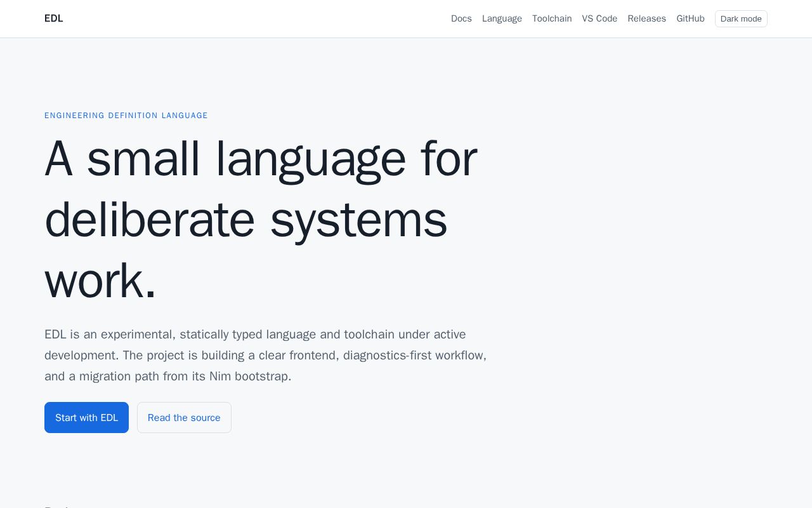Viewport: 812px width, 508px height.
Task: Open the Releases link
Action: [646, 18]
